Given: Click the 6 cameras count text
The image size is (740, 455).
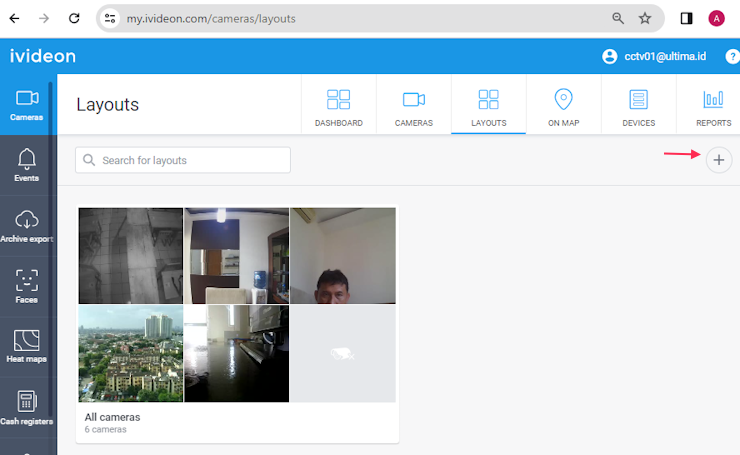Looking at the screenshot, I should pyautogui.click(x=105, y=430).
